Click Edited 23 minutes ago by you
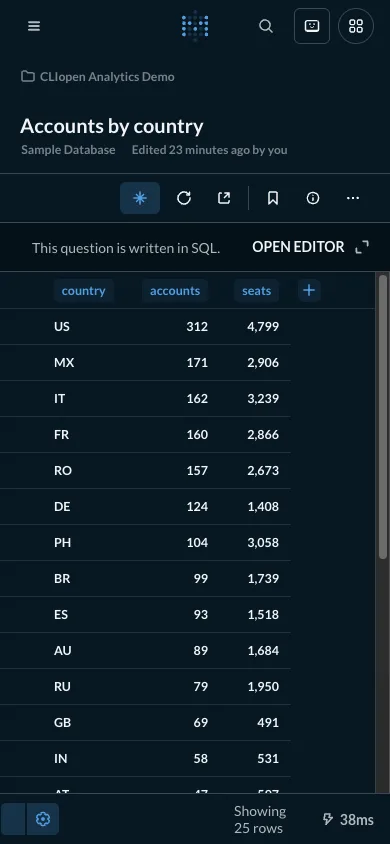The height and width of the screenshot is (844, 390). [209, 150]
